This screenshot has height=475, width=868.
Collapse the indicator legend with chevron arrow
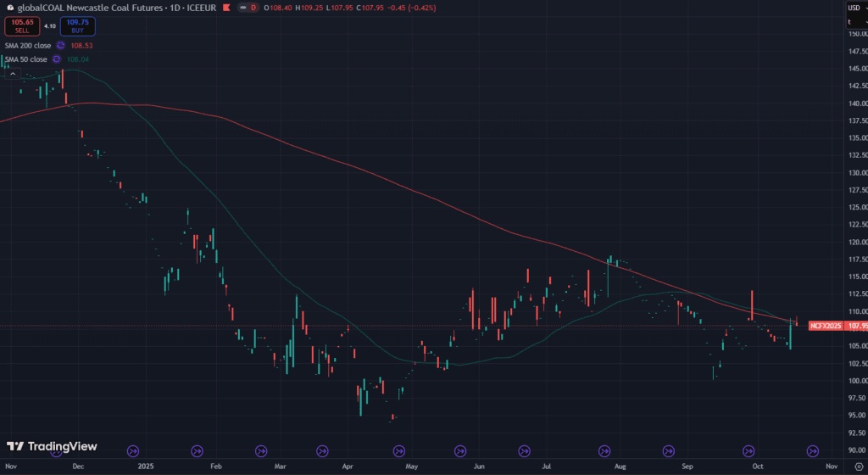13,74
